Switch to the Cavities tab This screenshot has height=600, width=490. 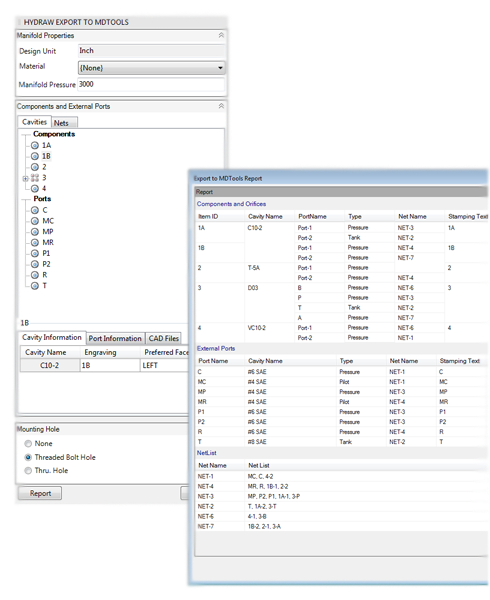[x=34, y=122]
